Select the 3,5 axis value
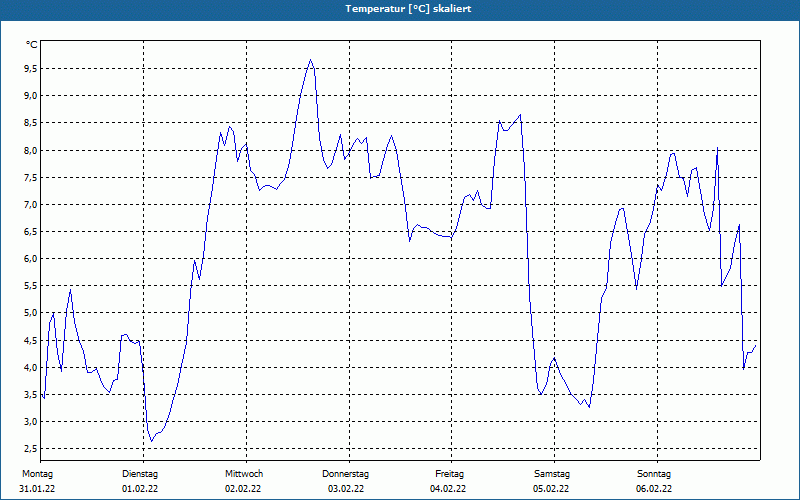Viewport: 800px width, 500px height. 31,394
